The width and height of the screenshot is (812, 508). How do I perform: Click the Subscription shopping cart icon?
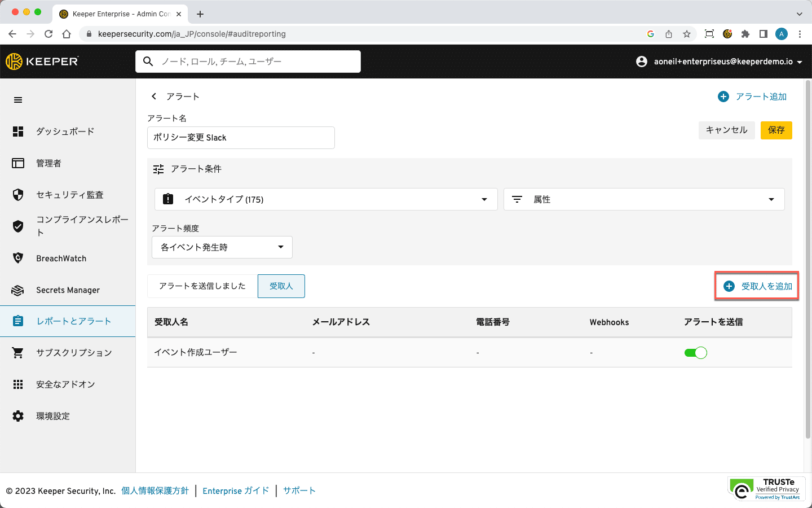pos(18,353)
